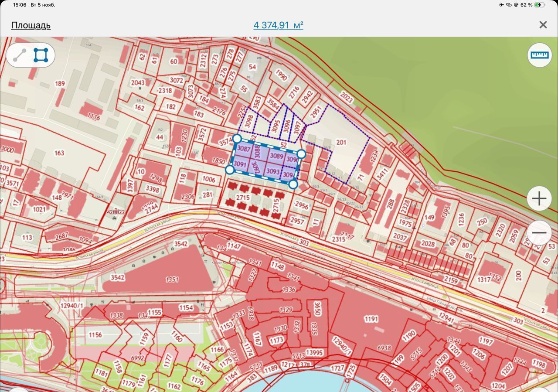558x392 pixels.
Task: Select parcel 1317 on the map
Action: point(484,280)
